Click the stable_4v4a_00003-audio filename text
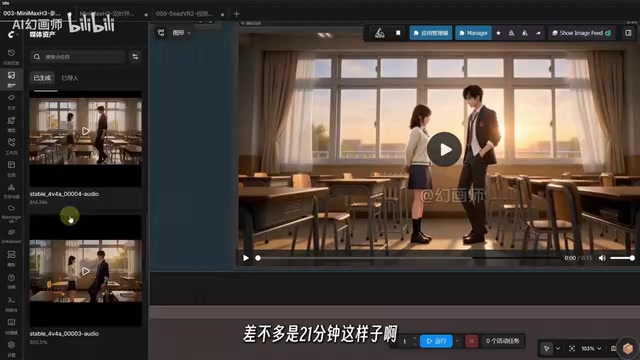 tap(64, 333)
